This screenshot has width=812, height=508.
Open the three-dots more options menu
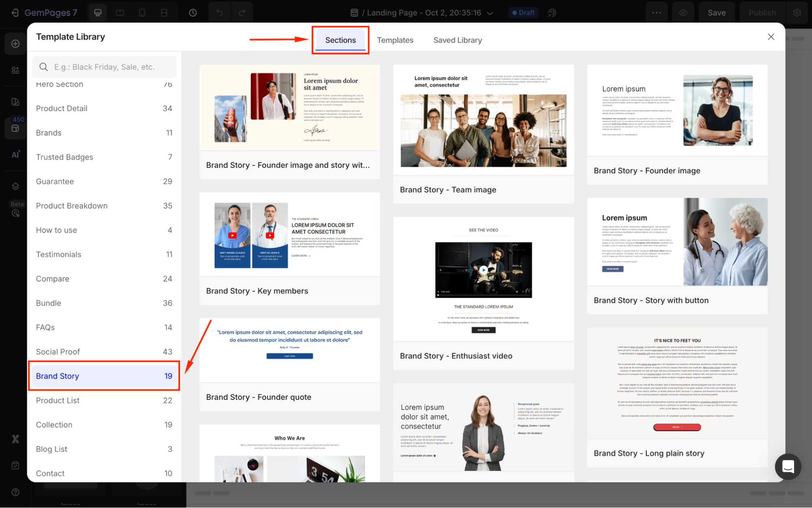tap(656, 13)
